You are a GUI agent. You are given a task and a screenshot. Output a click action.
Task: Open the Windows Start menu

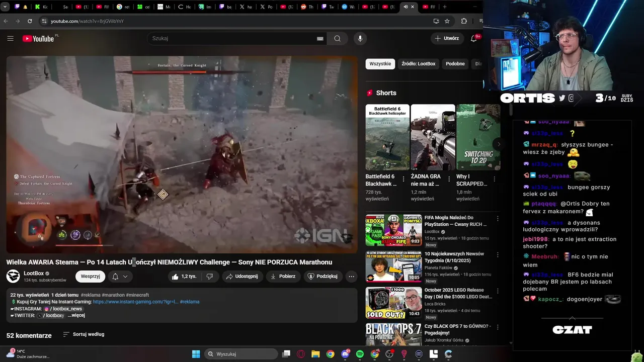(196, 354)
